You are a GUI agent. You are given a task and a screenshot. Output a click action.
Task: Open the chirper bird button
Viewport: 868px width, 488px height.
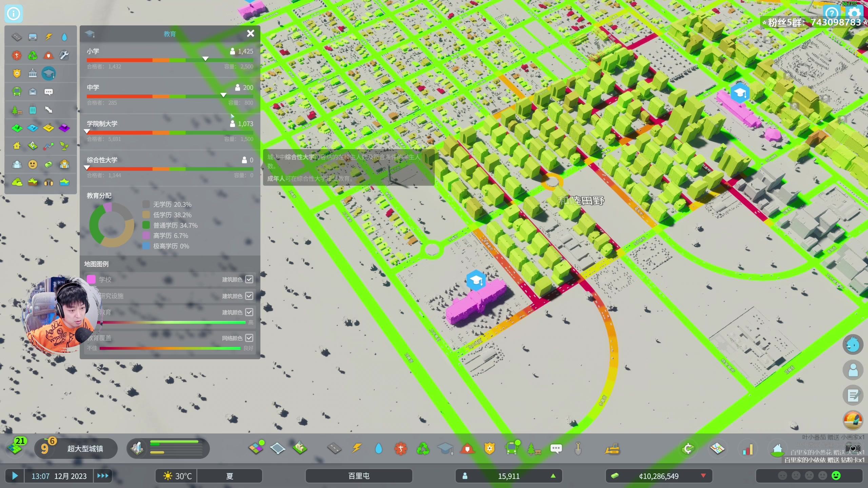pos(853,345)
